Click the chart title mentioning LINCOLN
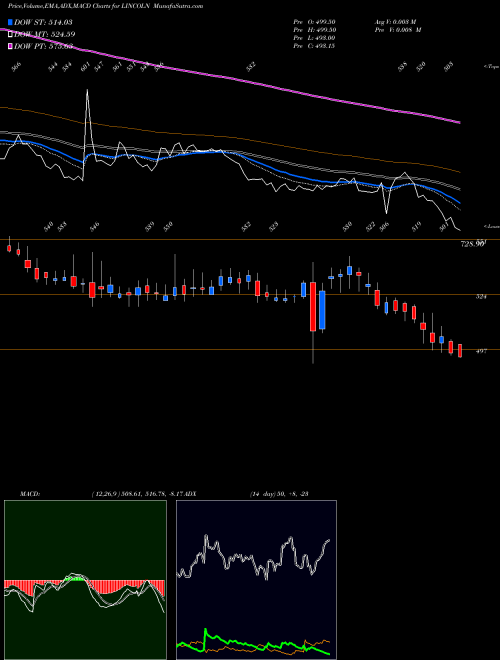This screenshot has width=500, height=660. pyautogui.click(x=105, y=6)
